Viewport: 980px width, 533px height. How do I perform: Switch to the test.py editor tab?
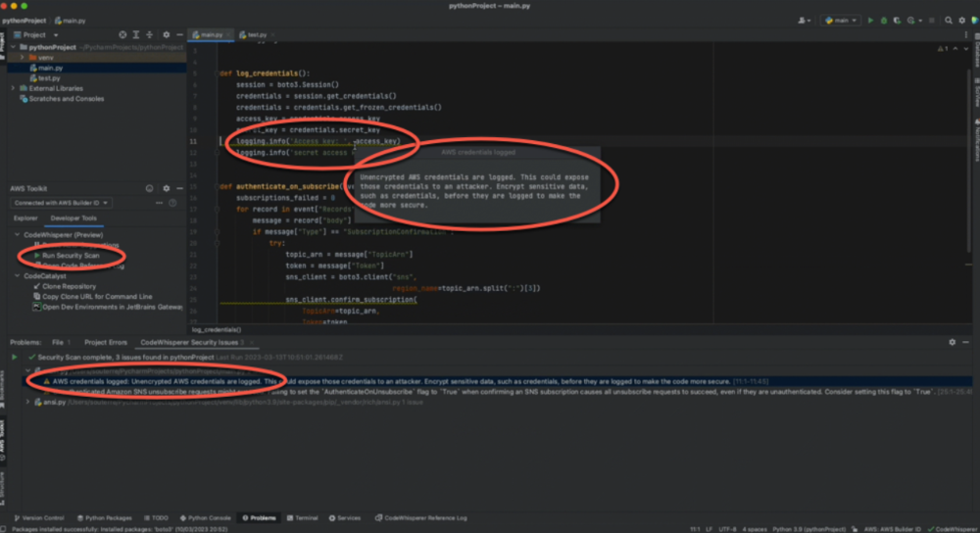257,34
